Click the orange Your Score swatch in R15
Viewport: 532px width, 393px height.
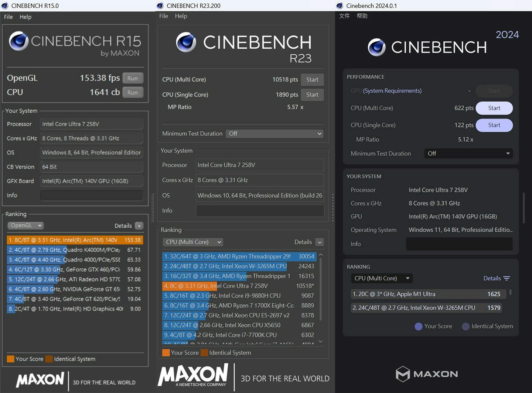point(10,359)
